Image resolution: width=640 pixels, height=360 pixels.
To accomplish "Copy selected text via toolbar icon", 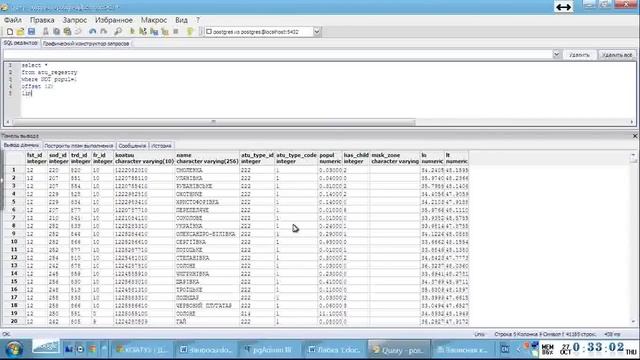I will (56, 31).
